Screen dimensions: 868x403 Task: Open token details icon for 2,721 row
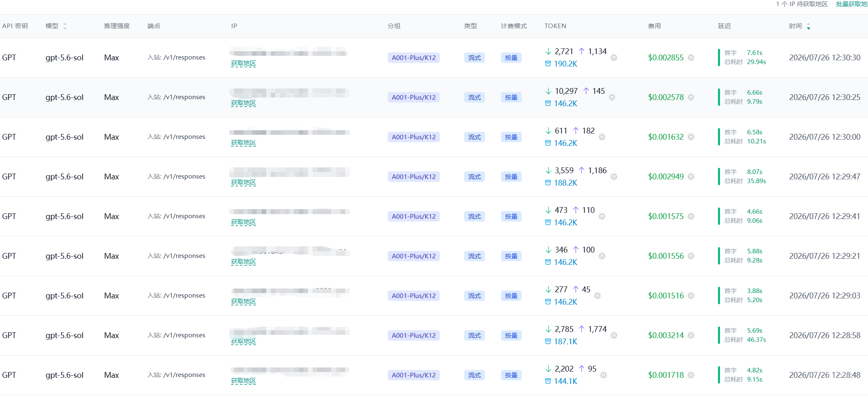coord(614,58)
